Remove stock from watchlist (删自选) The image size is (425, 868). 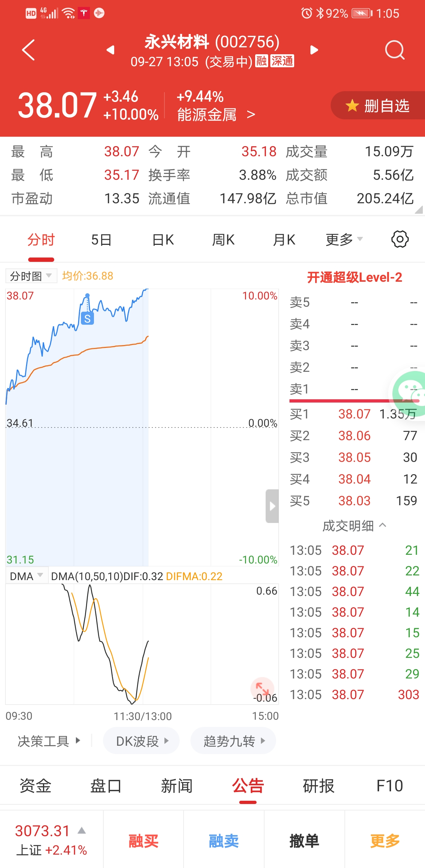tap(378, 106)
